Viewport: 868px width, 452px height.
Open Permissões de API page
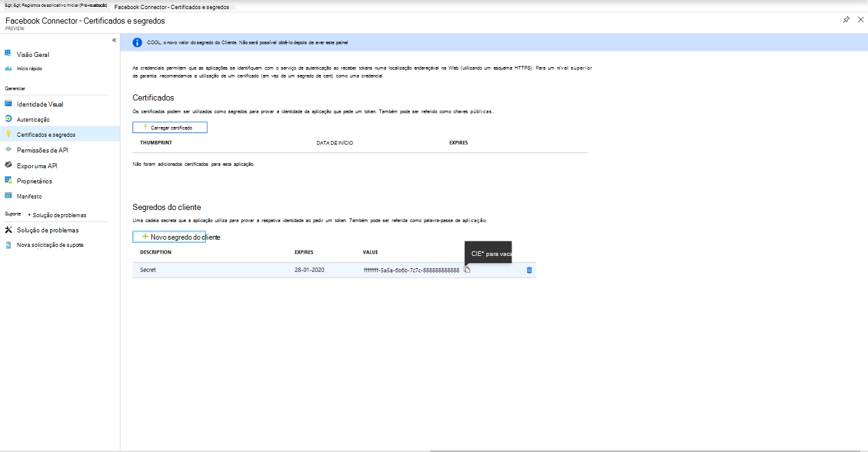[42, 150]
